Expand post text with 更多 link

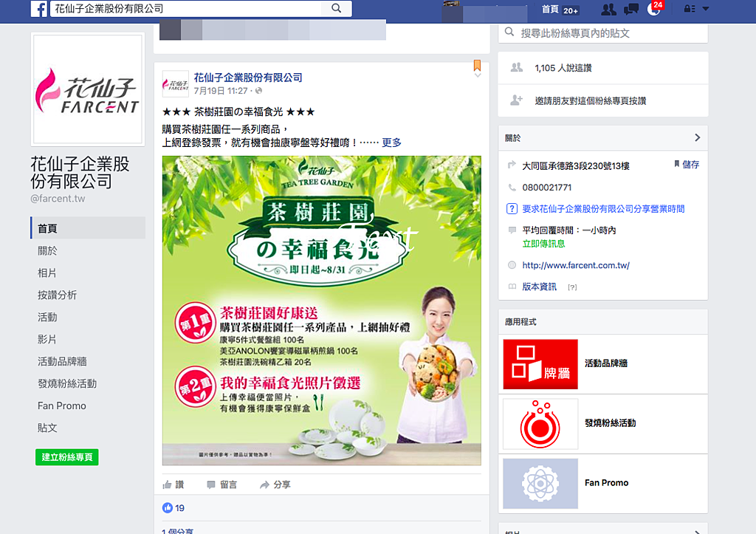[391, 143]
